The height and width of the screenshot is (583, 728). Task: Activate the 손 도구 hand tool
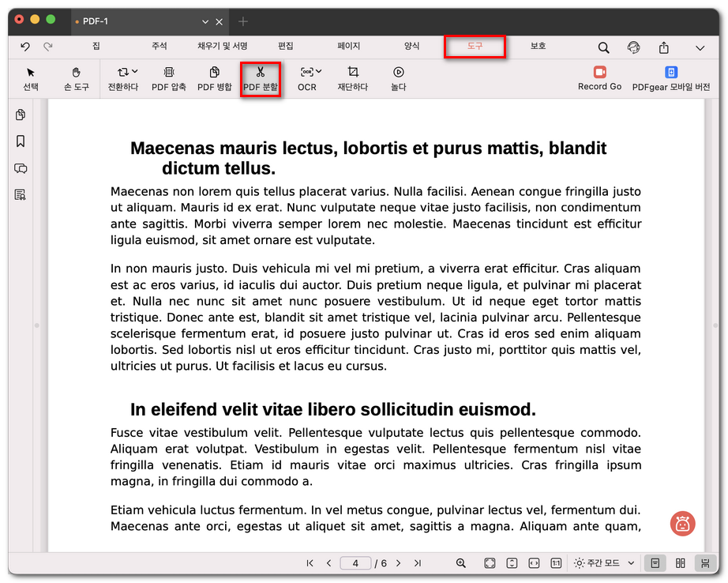click(77, 78)
